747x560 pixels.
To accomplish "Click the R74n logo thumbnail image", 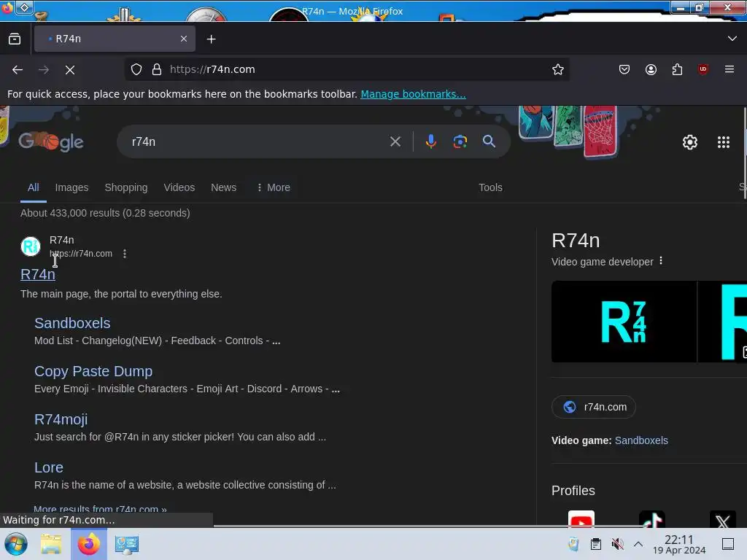I will pos(624,322).
